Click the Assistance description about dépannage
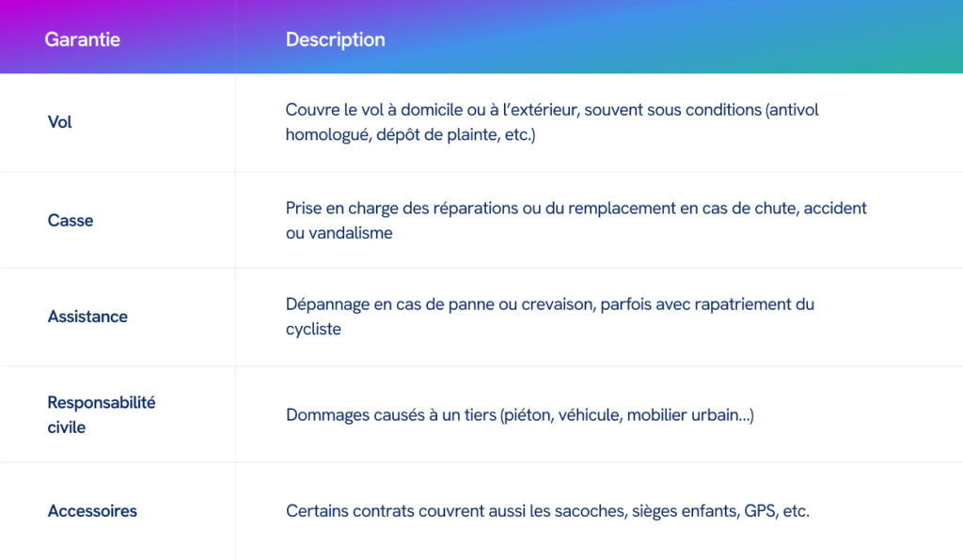 [x=549, y=317]
